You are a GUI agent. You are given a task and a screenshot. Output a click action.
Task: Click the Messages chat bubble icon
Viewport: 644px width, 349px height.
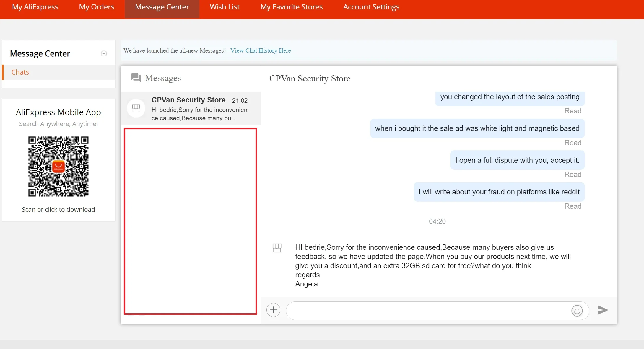136,78
